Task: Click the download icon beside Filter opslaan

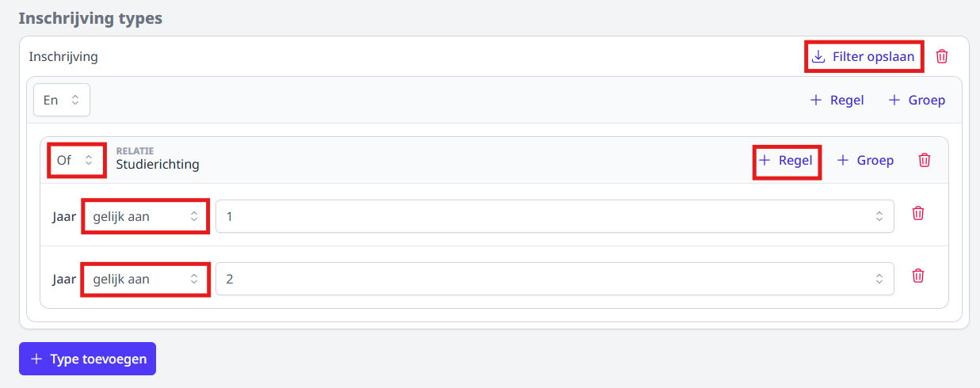Action: 819,56
